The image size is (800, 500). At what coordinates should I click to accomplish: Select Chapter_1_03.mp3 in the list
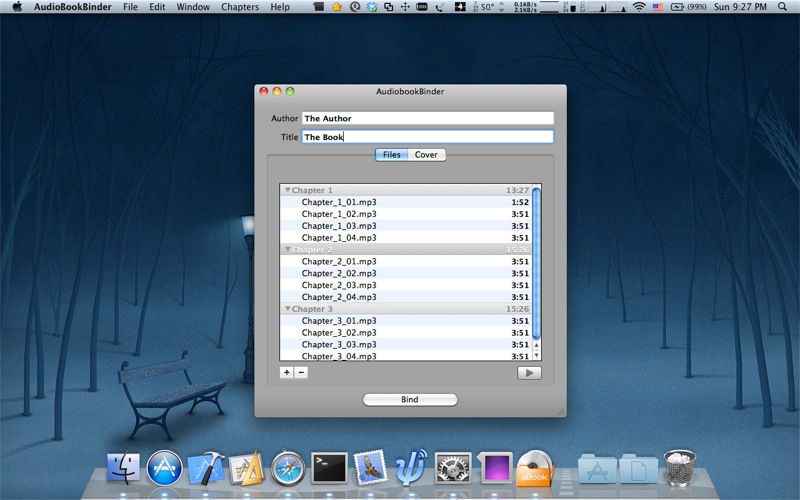tap(406, 226)
